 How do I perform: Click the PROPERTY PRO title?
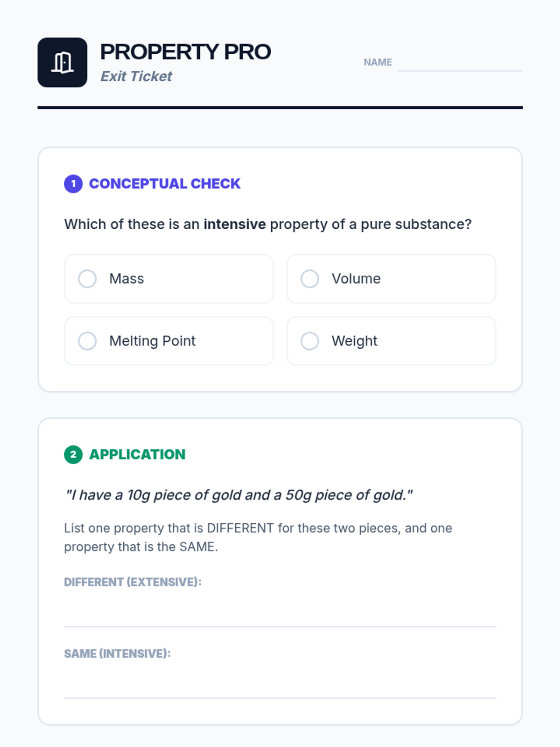click(x=185, y=52)
